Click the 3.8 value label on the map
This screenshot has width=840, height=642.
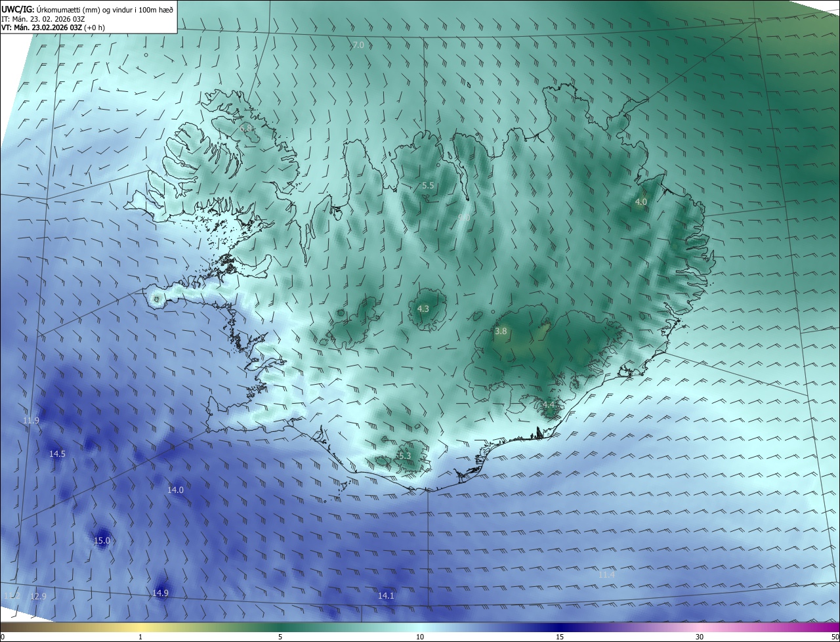tap(501, 332)
